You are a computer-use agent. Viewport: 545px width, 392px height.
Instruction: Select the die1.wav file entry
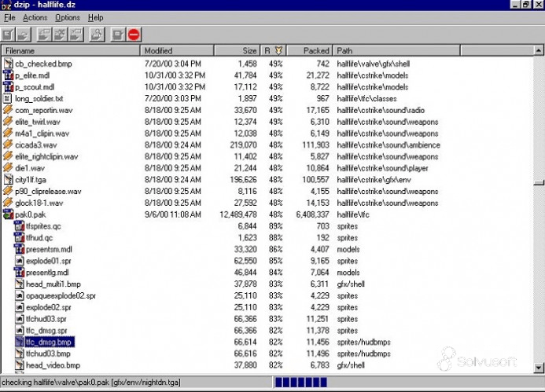30,168
